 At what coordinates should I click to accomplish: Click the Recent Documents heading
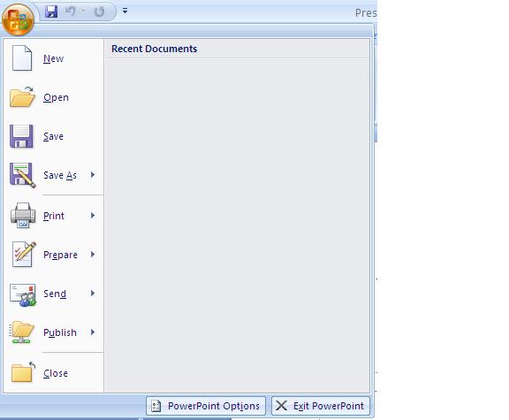(154, 49)
